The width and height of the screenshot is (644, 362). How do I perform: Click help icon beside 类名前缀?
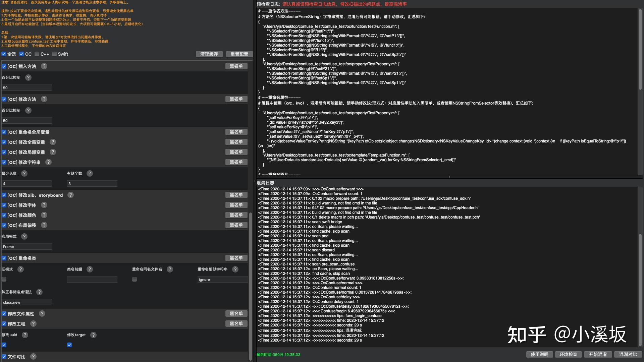coord(90,269)
